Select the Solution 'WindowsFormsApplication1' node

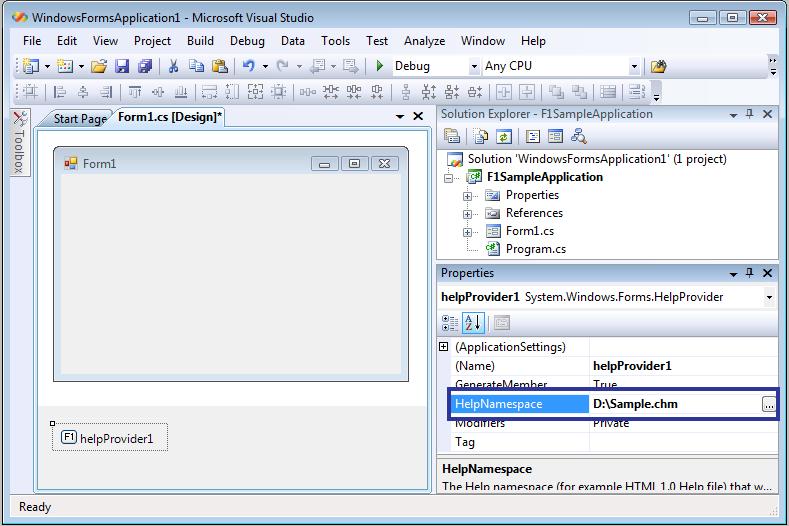[x=597, y=159]
